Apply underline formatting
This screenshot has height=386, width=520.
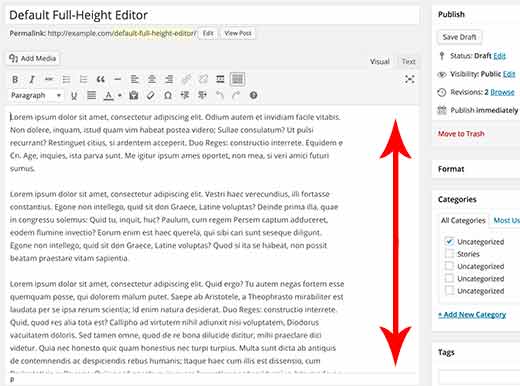pyautogui.click(x=74, y=96)
